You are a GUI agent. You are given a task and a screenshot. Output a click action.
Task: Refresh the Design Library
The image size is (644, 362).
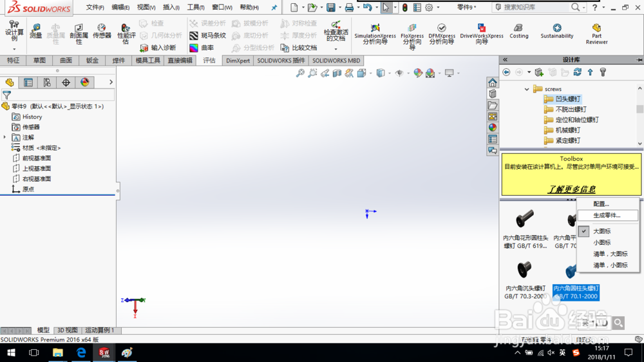pos(577,72)
